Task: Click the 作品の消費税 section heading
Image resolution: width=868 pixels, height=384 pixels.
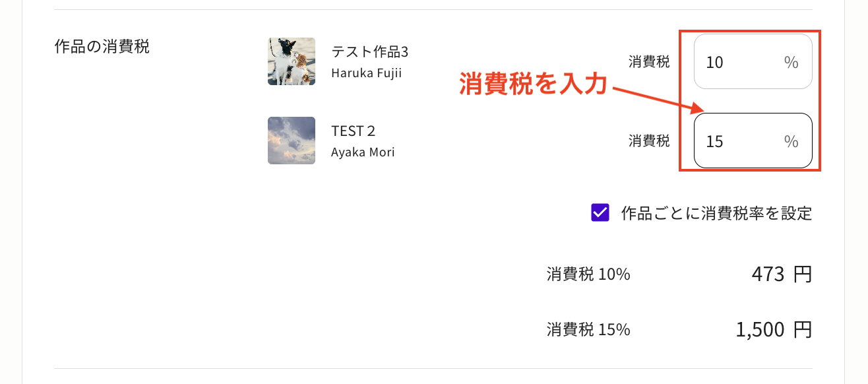Action: [x=102, y=47]
